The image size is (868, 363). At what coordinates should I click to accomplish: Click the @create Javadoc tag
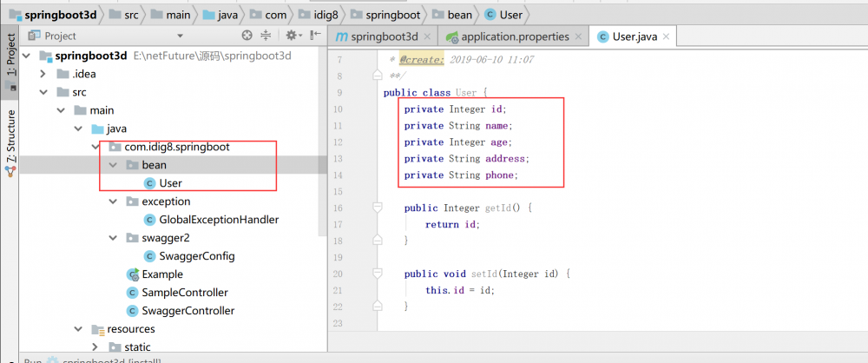pos(422,59)
